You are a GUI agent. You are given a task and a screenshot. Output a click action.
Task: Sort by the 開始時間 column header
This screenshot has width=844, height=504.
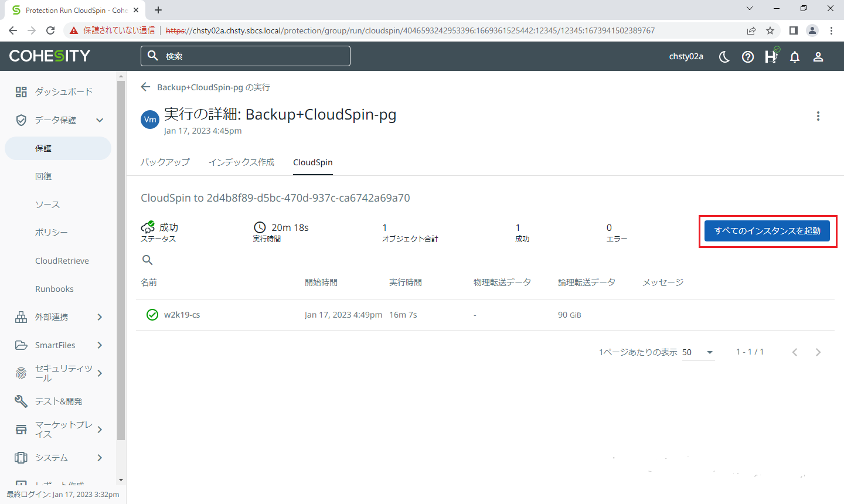(x=321, y=282)
